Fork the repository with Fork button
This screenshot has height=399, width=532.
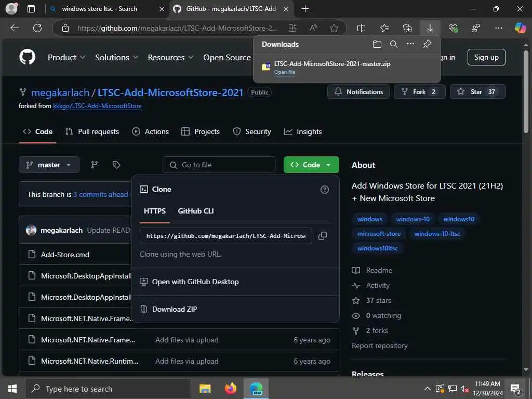pos(419,92)
